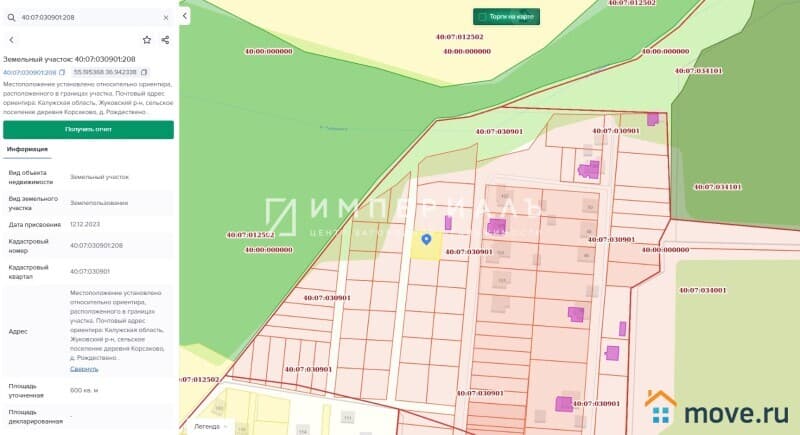This screenshot has height=435, width=800.
Task: Collapse address text via 'Свернуть' link
Action: tap(84, 368)
